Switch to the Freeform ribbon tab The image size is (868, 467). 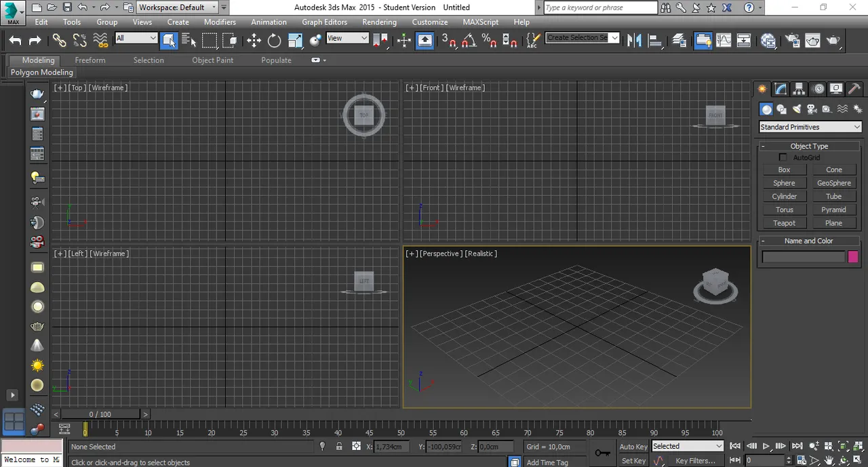pyautogui.click(x=90, y=60)
